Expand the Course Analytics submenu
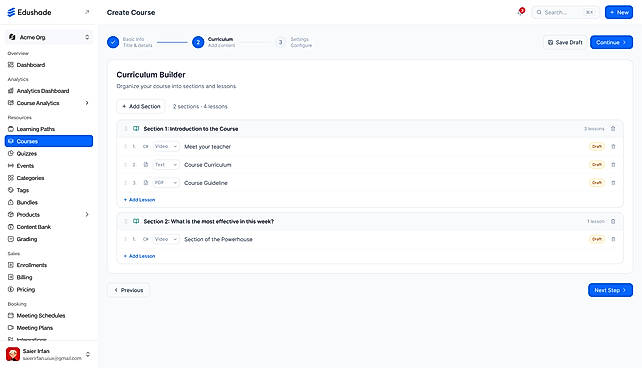 87,103
